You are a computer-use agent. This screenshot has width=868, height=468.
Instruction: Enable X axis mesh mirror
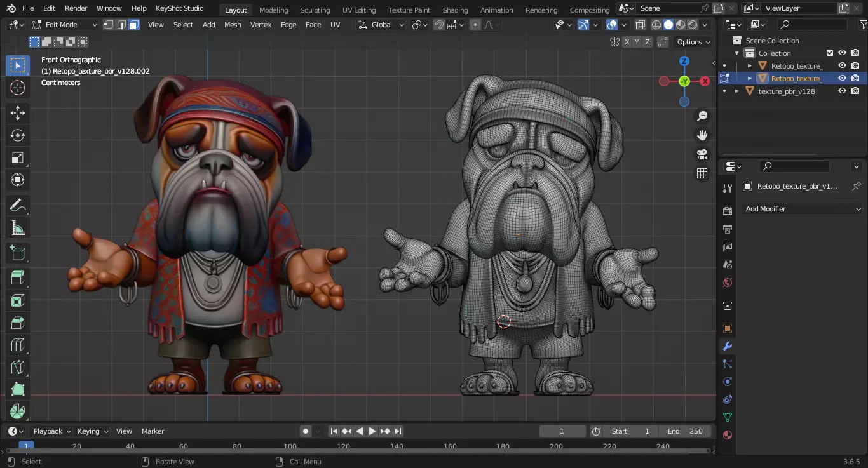pos(627,42)
